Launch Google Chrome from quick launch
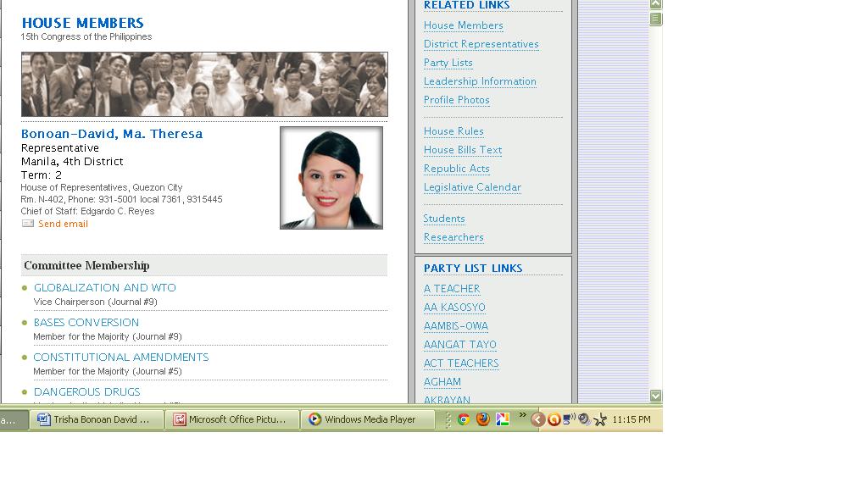The image size is (868, 488). tap(464, 419)
